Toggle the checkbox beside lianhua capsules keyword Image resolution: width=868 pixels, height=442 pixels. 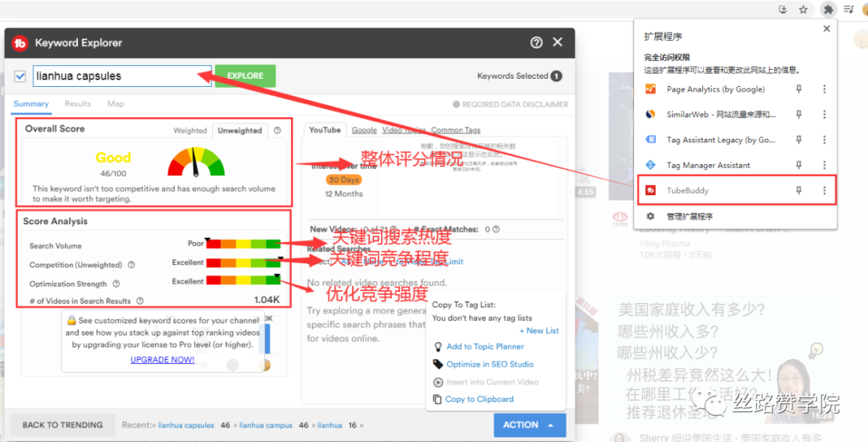pos(20,76)
